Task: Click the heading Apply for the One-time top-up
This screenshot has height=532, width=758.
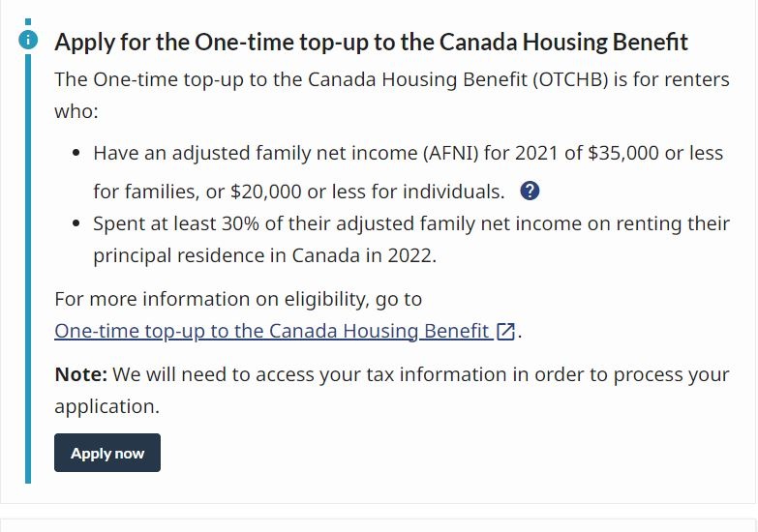Action: (x=371, y=42)
